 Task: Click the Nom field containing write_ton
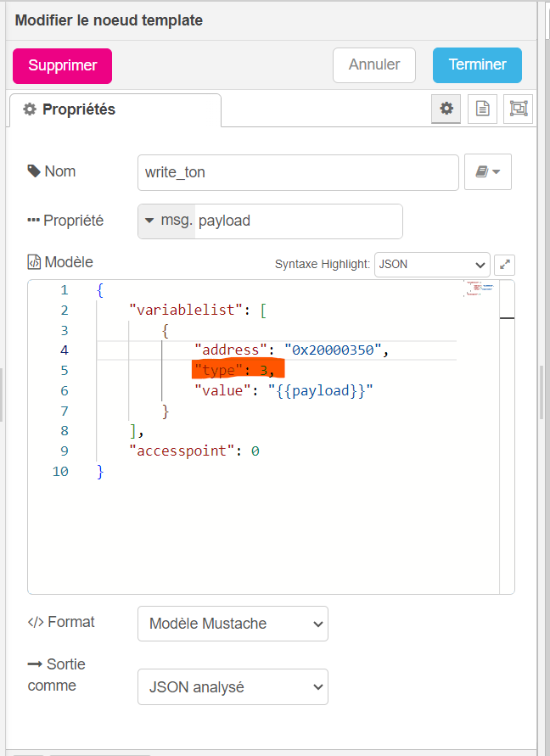(x=297, y=172)
